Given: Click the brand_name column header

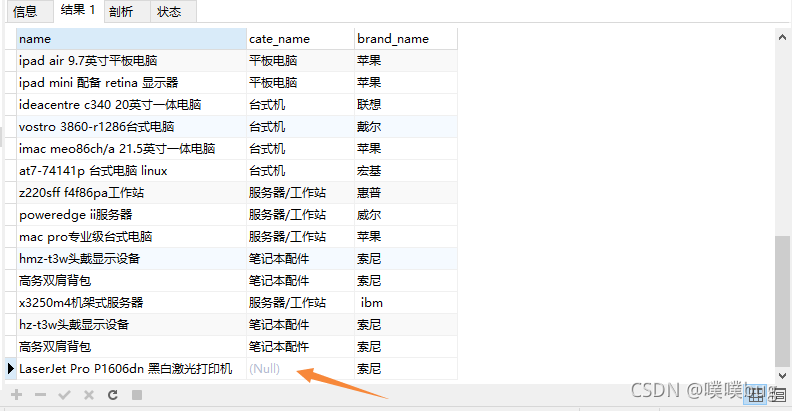Looking at the screenshot, I should click(406, 39).
